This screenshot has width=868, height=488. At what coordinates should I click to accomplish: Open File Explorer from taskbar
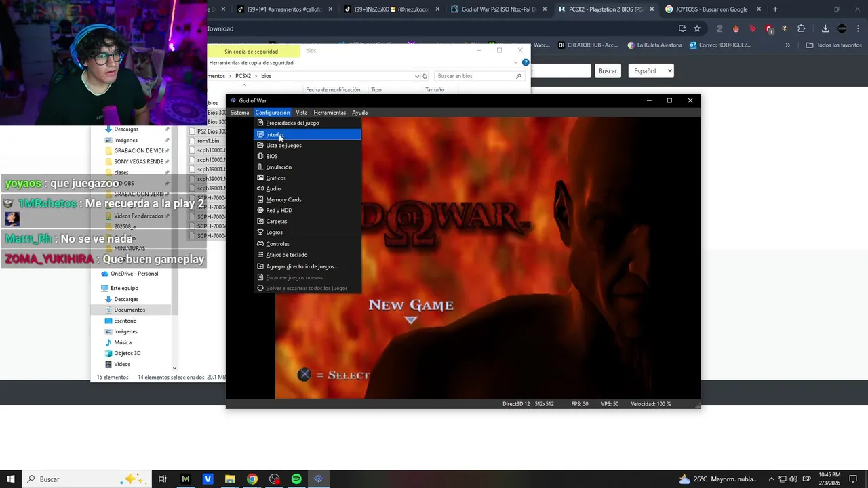(230, 479)
